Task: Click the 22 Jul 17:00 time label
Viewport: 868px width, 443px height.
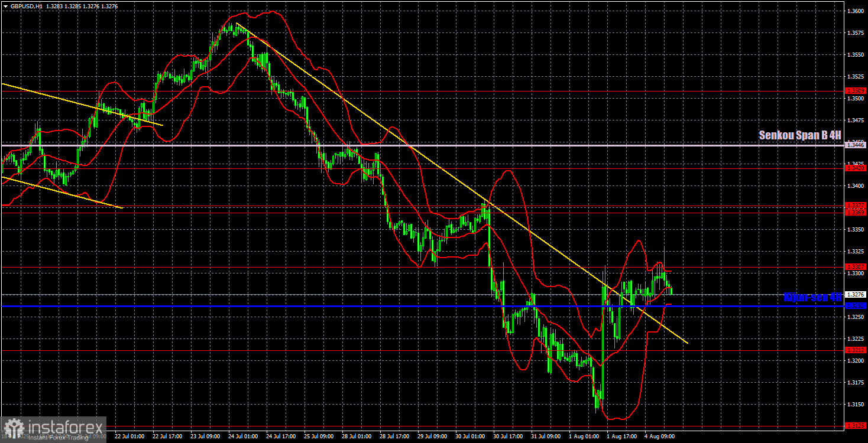Action: (167, 437)
